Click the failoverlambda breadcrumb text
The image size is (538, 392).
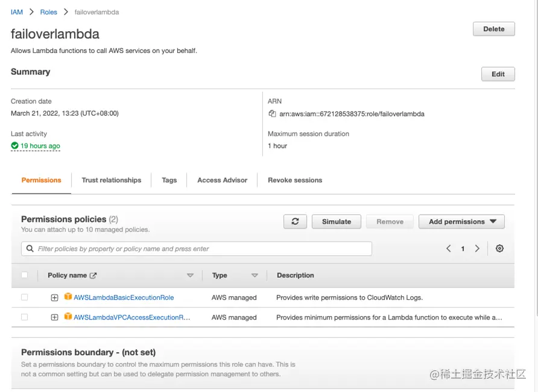[x=97, y=12]
